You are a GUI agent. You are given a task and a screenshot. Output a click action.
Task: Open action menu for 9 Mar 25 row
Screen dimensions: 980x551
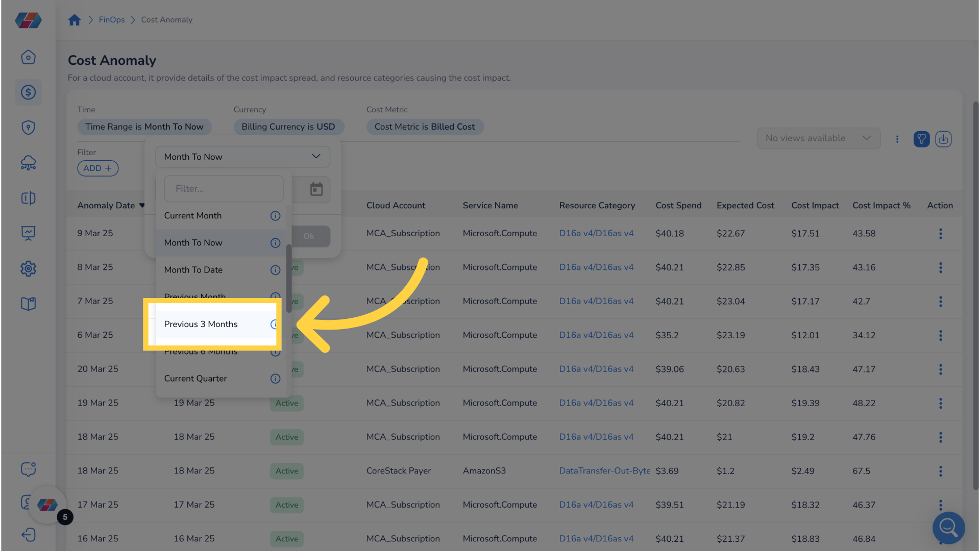940,234
